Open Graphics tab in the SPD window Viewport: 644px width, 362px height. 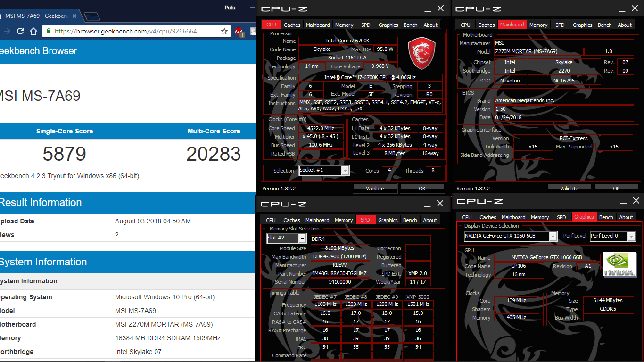point(388,220)
